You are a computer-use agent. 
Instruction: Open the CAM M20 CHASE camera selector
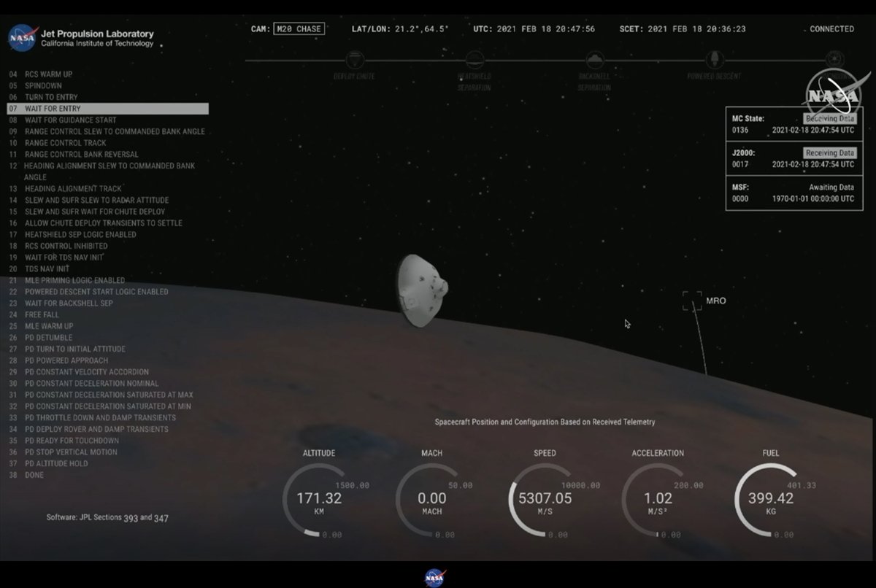point(300,29)
